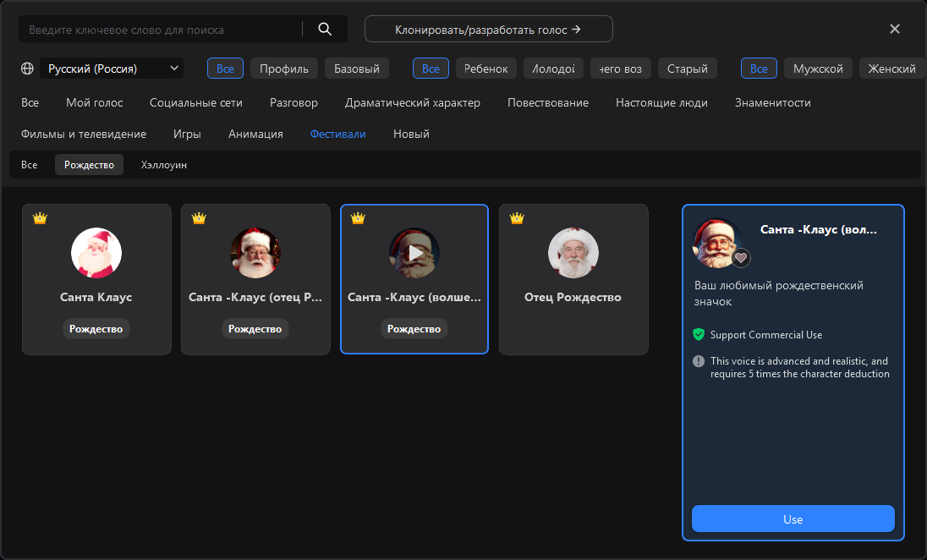Click the magnifying glass search icon
The width and height of the screenshot is (927, 560).
click(x=325, y=29)
